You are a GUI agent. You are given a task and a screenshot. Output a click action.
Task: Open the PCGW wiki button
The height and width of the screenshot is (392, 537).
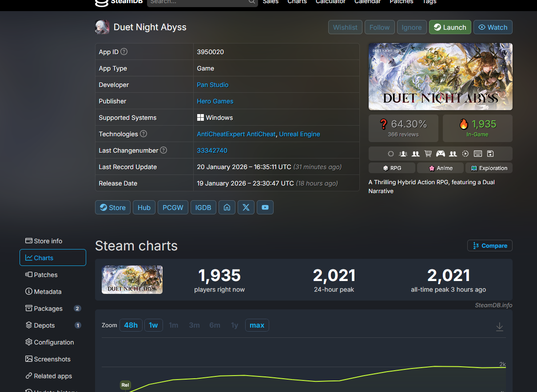pyautogui.click(x=173, y=207)
